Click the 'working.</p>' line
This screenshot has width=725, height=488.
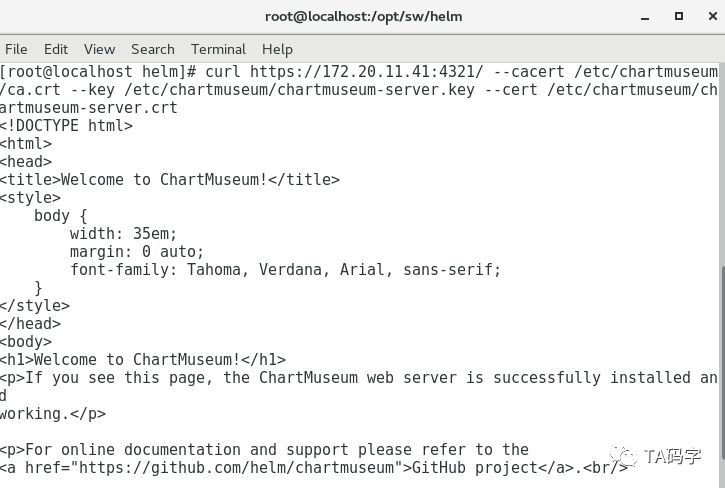(x=53, y=414)
